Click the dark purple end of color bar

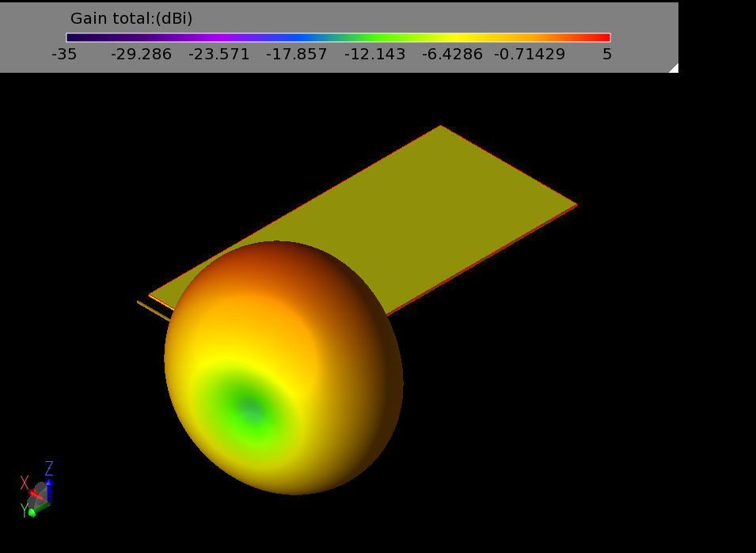coord(73,37)
